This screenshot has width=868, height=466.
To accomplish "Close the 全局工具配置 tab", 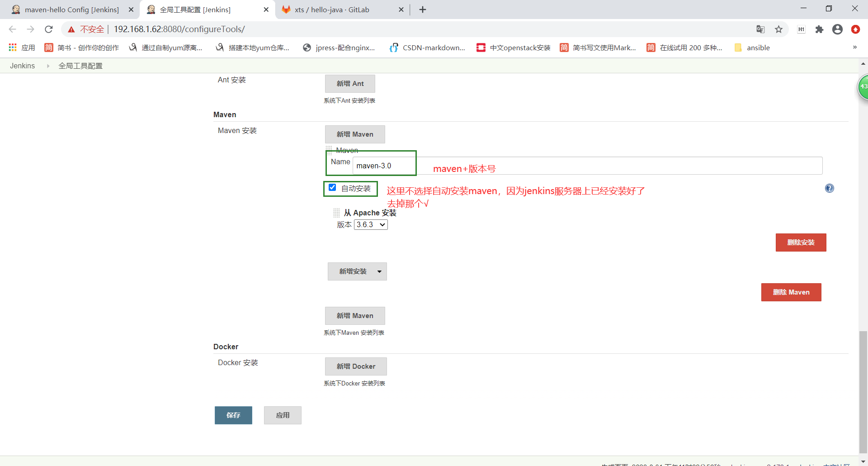I will tap(266, 10).
